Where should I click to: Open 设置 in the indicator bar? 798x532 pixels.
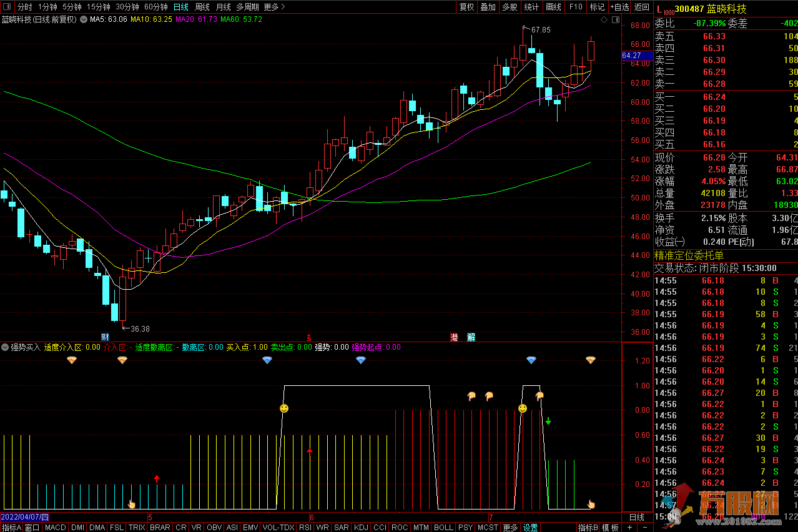tap(530, 528)
